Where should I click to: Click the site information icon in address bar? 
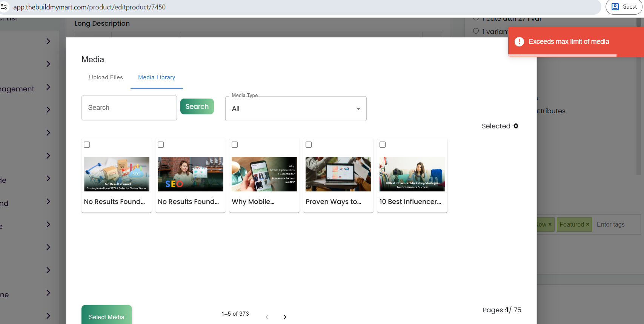[4, 7]
